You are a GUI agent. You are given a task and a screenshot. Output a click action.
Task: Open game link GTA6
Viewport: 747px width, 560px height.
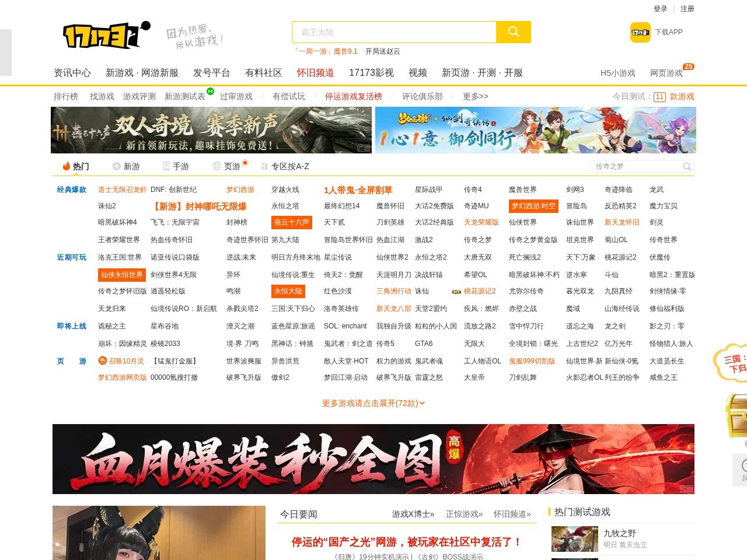coord(424,344)
